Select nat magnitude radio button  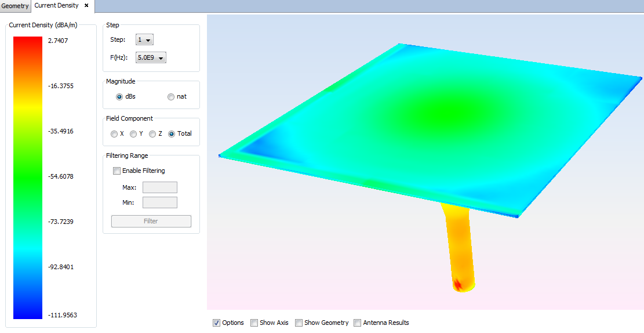pyautogui.click(x=171, y=97)
